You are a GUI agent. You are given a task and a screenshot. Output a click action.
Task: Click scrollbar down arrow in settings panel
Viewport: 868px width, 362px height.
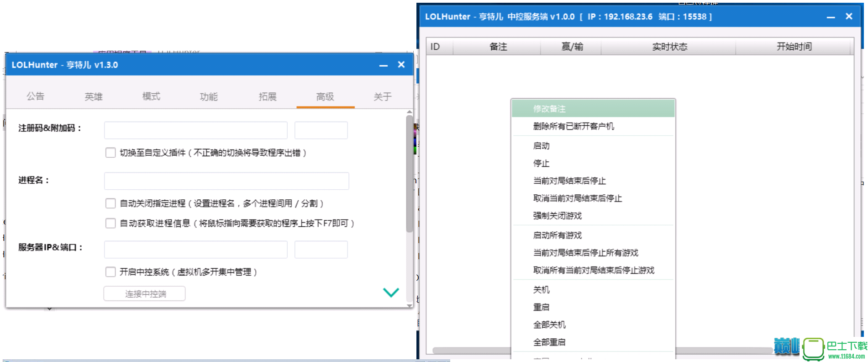[x=409, y=305]
